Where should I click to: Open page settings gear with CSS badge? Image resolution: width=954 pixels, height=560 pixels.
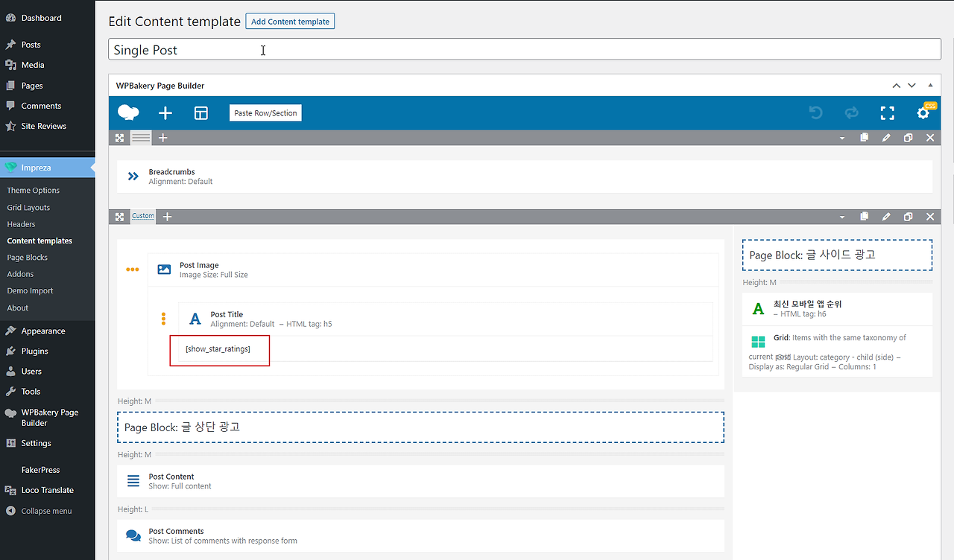924,112
